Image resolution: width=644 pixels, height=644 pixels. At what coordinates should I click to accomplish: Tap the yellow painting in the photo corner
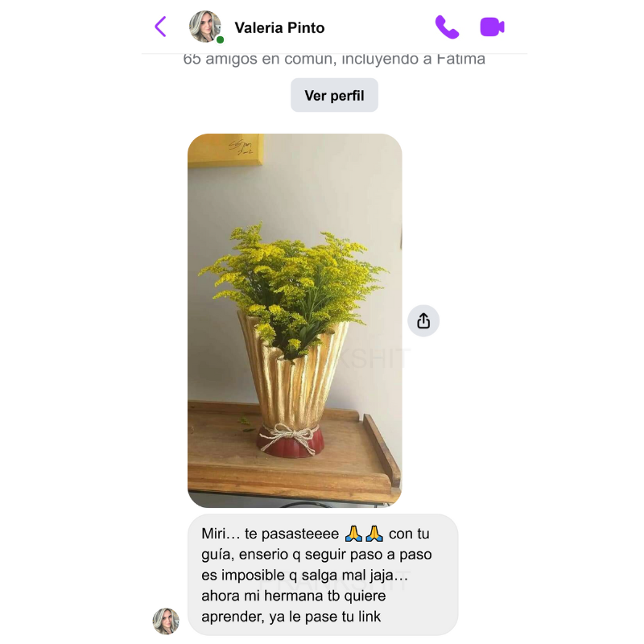click(x=225, y=150)
